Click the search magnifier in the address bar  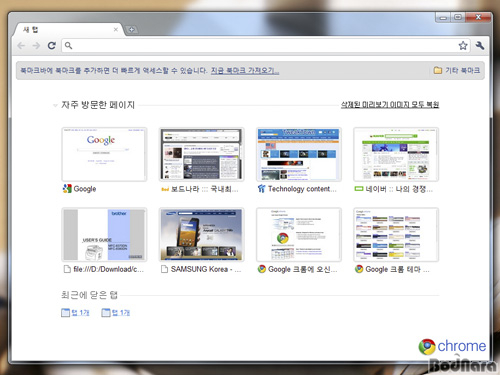(68, 45)
